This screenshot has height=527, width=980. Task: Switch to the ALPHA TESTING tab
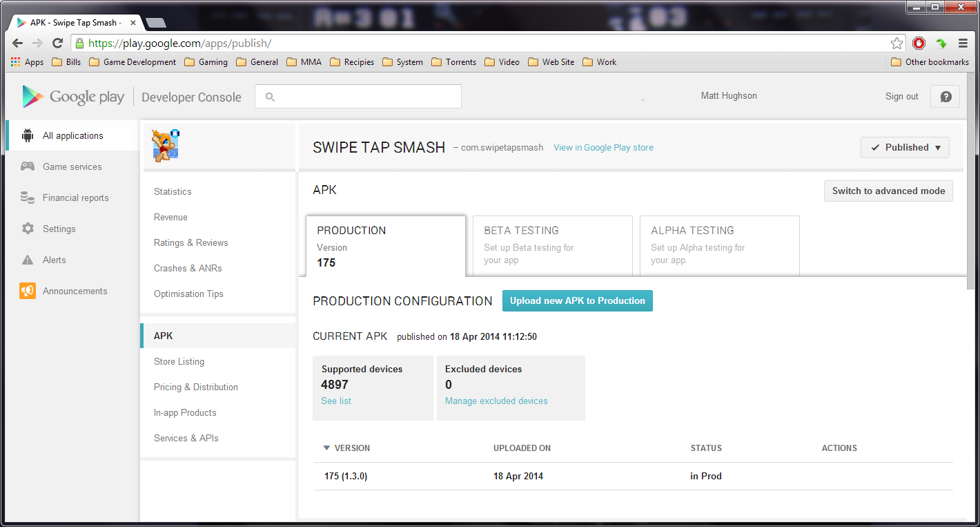coord(720,246)
